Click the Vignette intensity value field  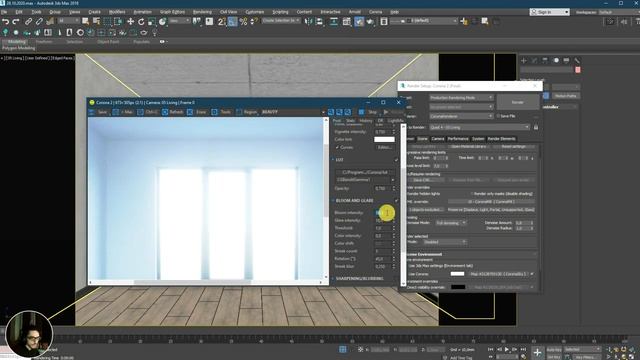click(x=383, y=132)
